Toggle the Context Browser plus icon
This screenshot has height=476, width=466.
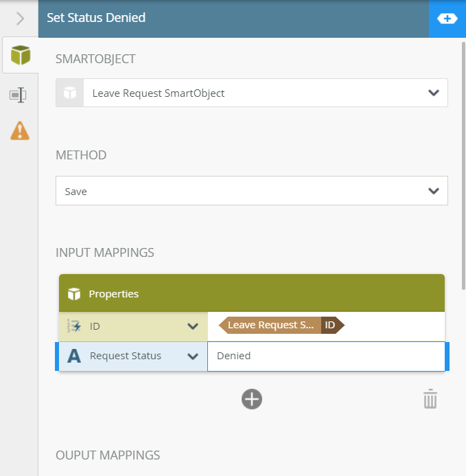pyautogui.click(x=447, y=19)
